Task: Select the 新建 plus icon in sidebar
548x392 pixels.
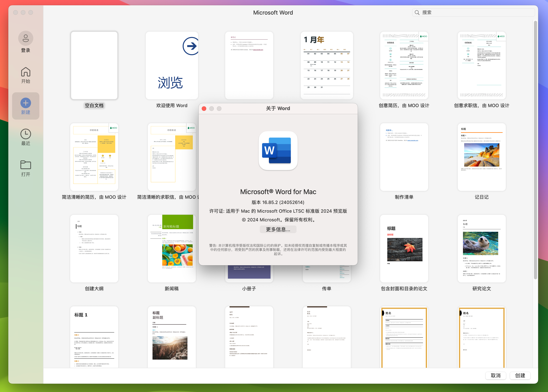Action: coord(26,103)
